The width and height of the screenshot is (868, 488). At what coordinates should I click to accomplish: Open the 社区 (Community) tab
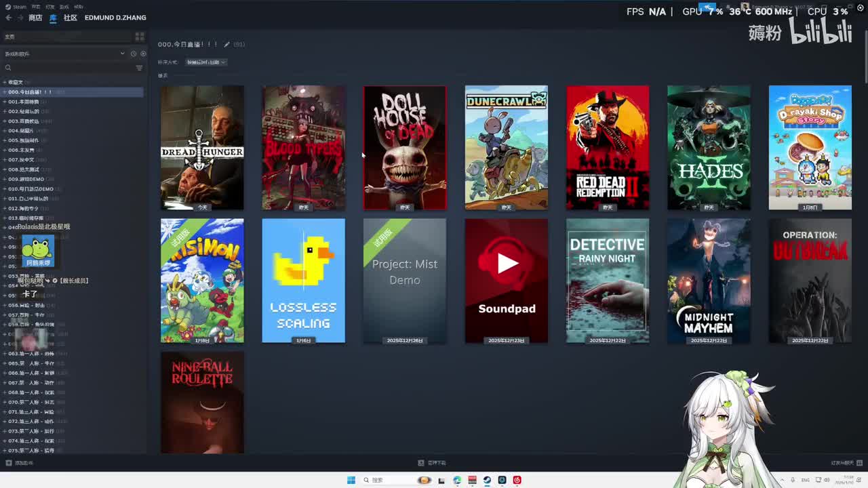click(x=71, y=18)
